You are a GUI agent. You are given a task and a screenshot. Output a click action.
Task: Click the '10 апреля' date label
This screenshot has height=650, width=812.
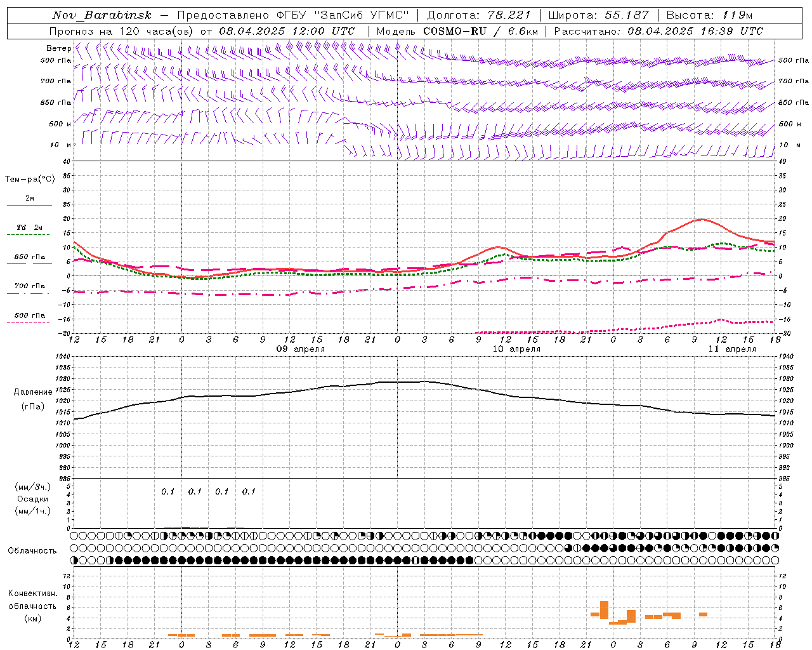click(x=516, y=349)
